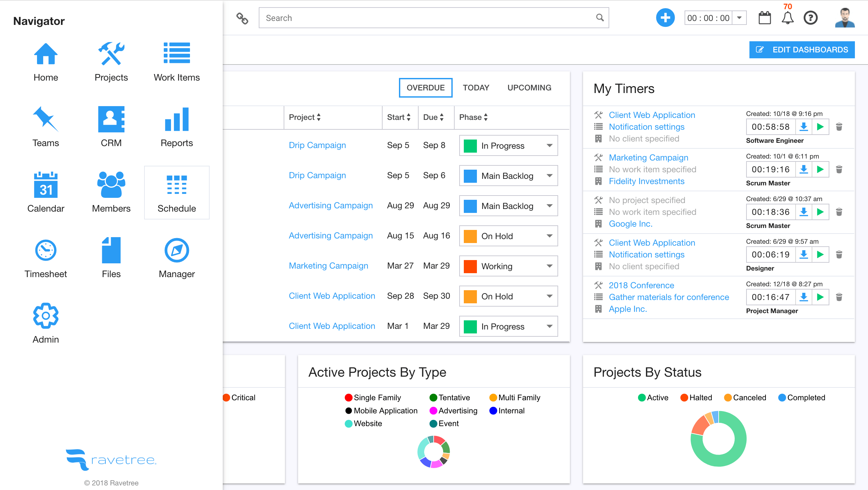
Task: Expand the Advertising Campaign phase dropdown
Action: 548,205
